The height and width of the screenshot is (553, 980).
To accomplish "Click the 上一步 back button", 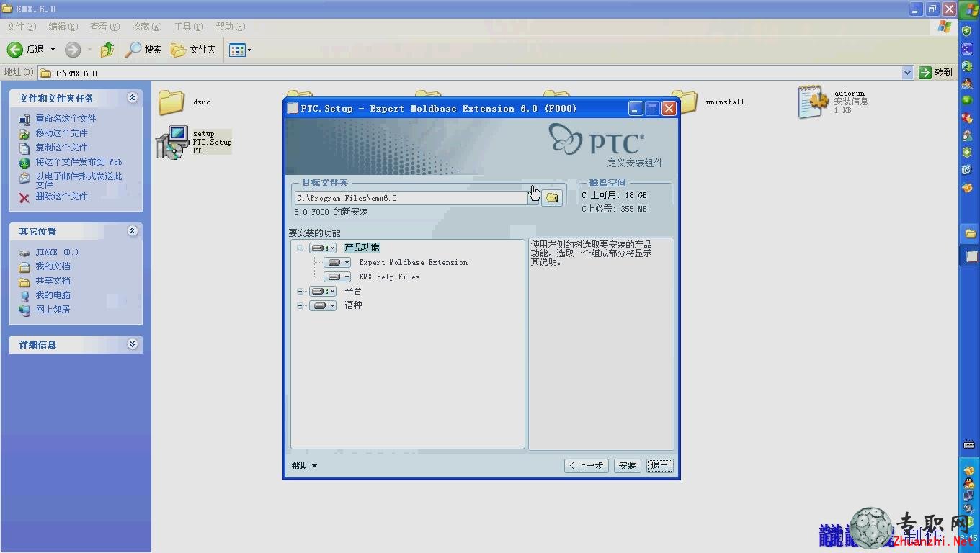I will [587, 466].
